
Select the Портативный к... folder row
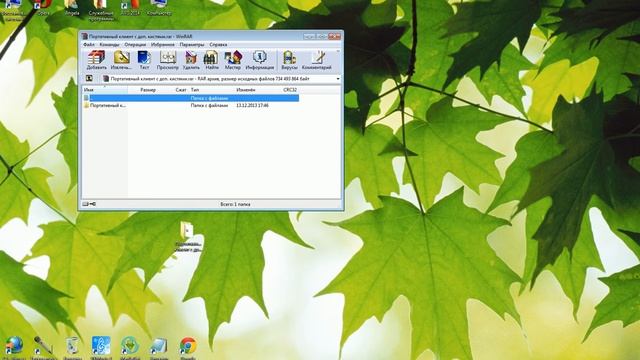191,105
